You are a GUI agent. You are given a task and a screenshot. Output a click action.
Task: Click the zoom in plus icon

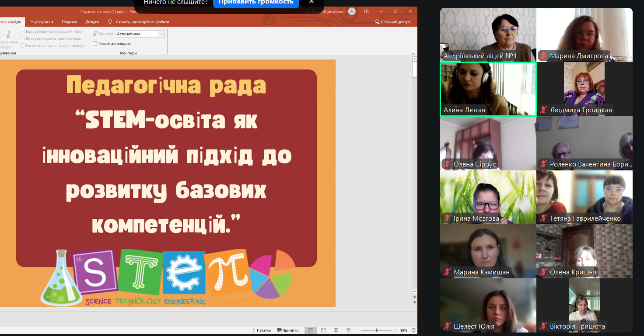coord(395,330)
